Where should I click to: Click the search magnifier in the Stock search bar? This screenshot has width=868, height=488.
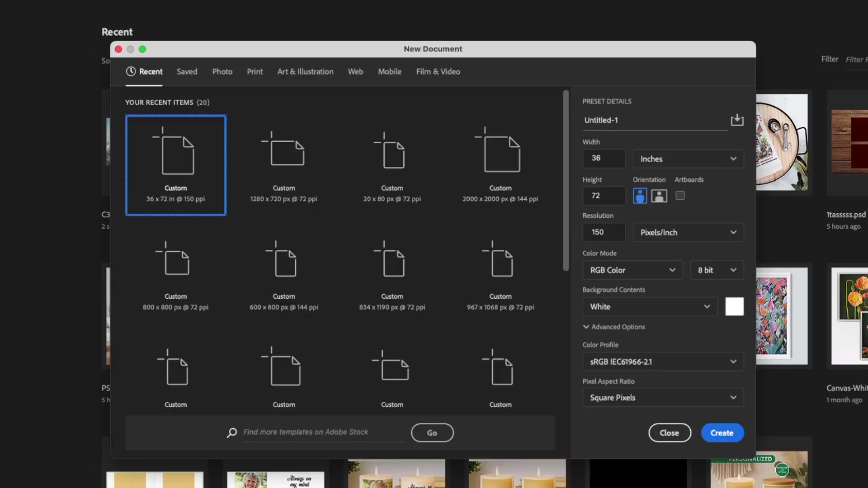click(231, 432)
